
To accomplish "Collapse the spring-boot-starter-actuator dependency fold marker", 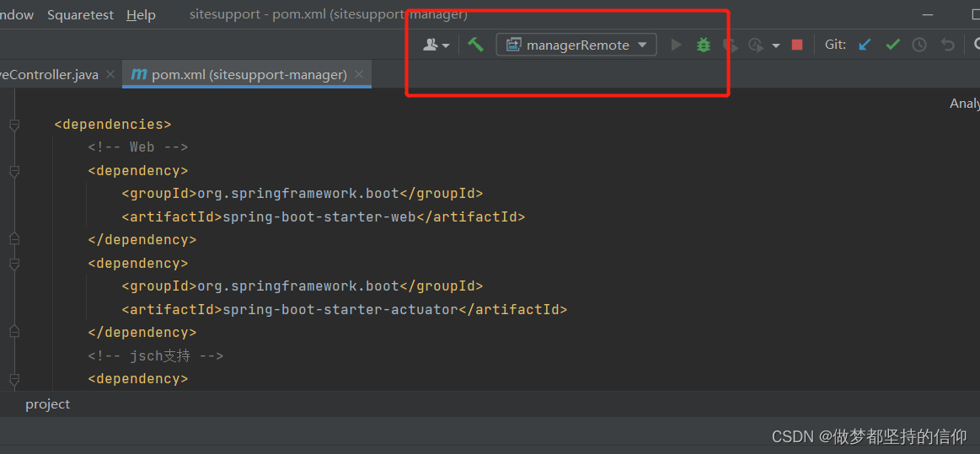I will [x=14, y=263].
